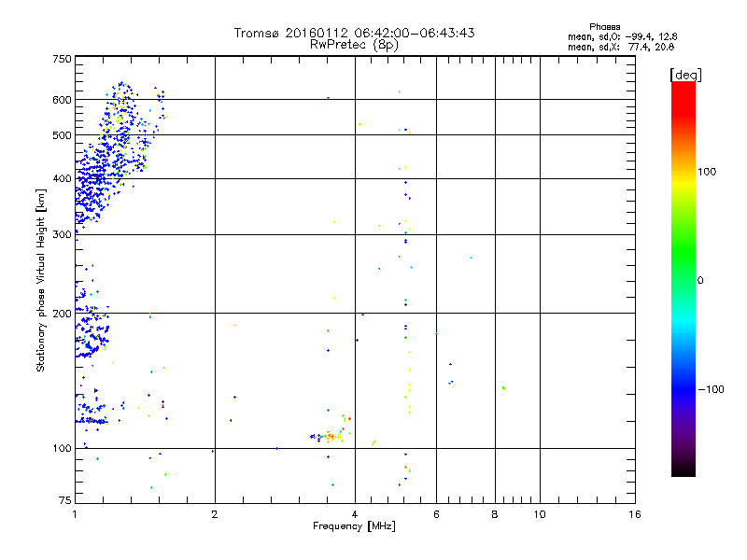The width and height of the screenshot is (747, 560).
Task: Select the mean, sd,X: 77.4, 20.8 line
Action: pyautogui.click(x=621, y=48)
